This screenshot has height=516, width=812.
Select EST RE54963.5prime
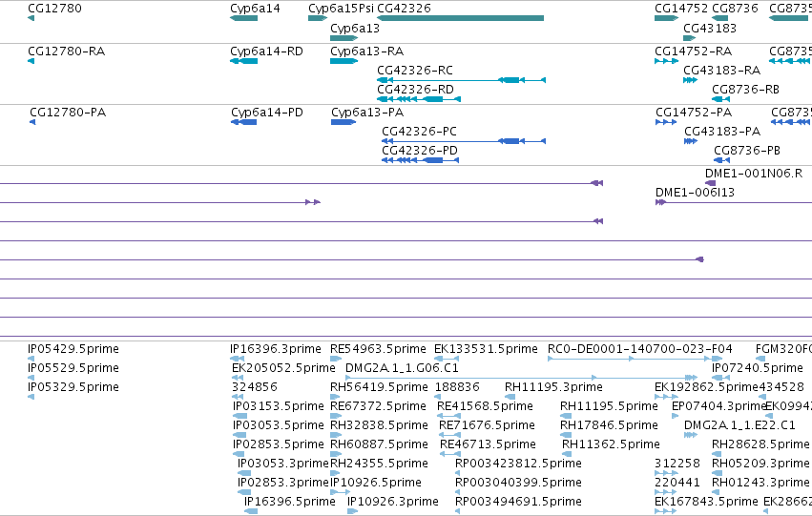point(336,358)
